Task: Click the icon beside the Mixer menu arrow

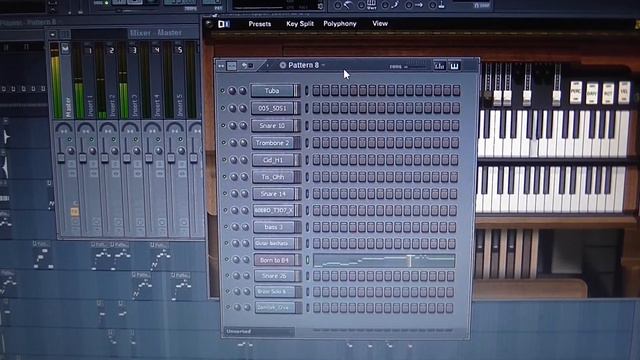Action: coord(64,35)
